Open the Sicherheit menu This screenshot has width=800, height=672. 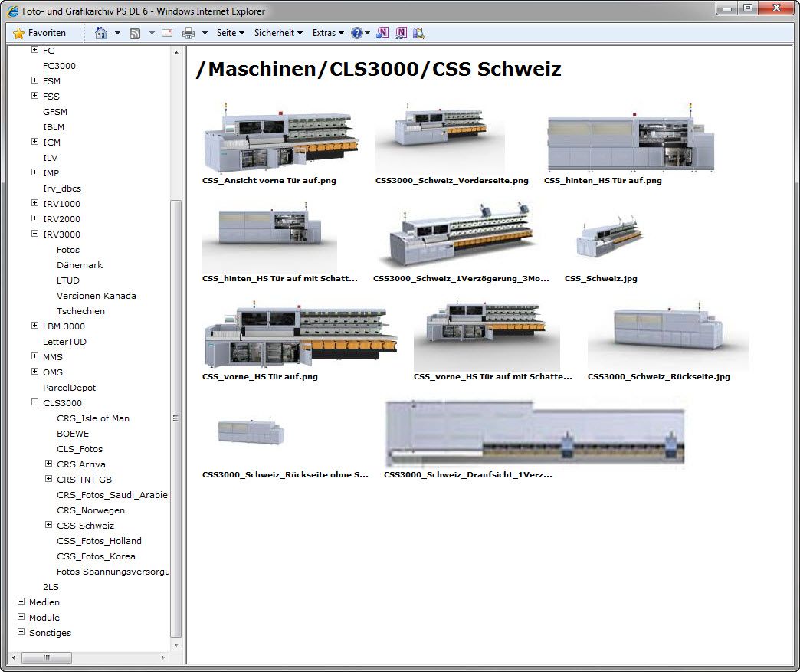[278, 33]
